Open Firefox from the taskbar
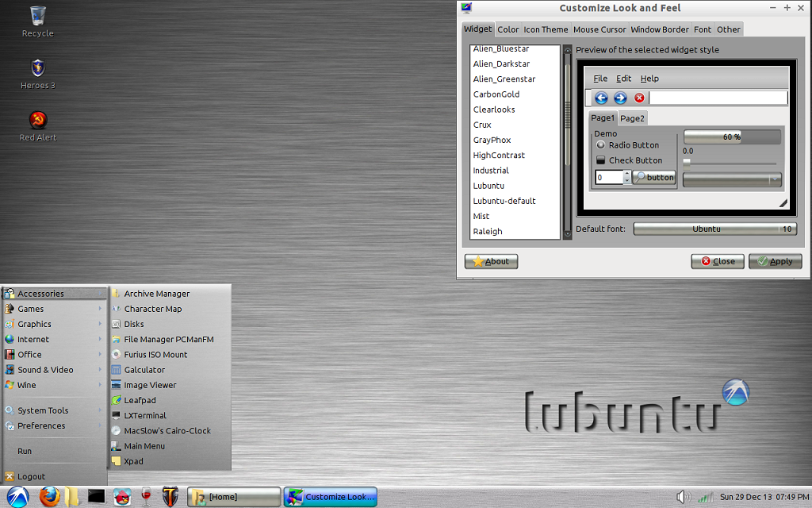812x508 pixels. click(50, 497)
